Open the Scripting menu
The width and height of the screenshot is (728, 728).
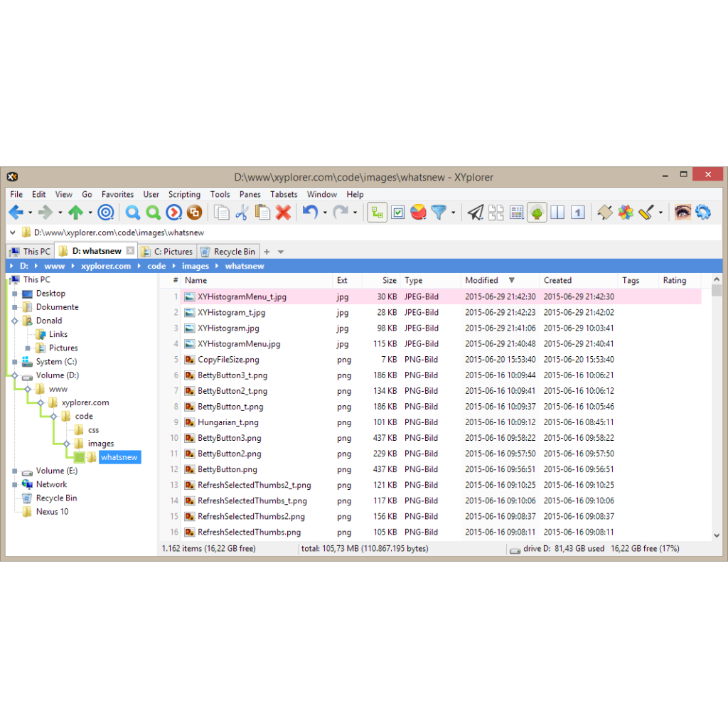point(184,194)
